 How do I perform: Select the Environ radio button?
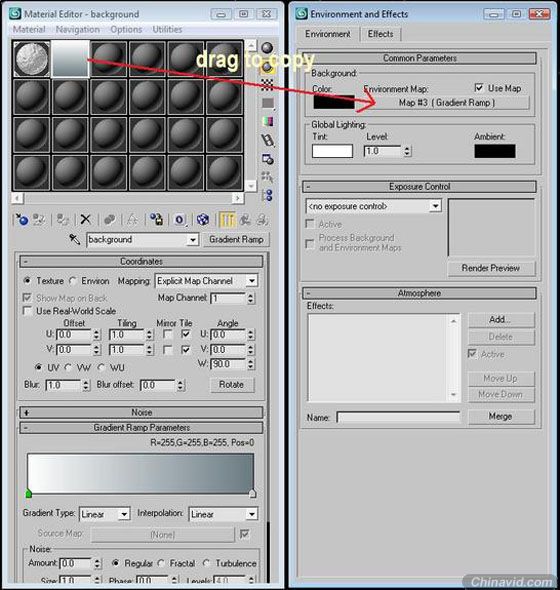(x=73, y=281)
